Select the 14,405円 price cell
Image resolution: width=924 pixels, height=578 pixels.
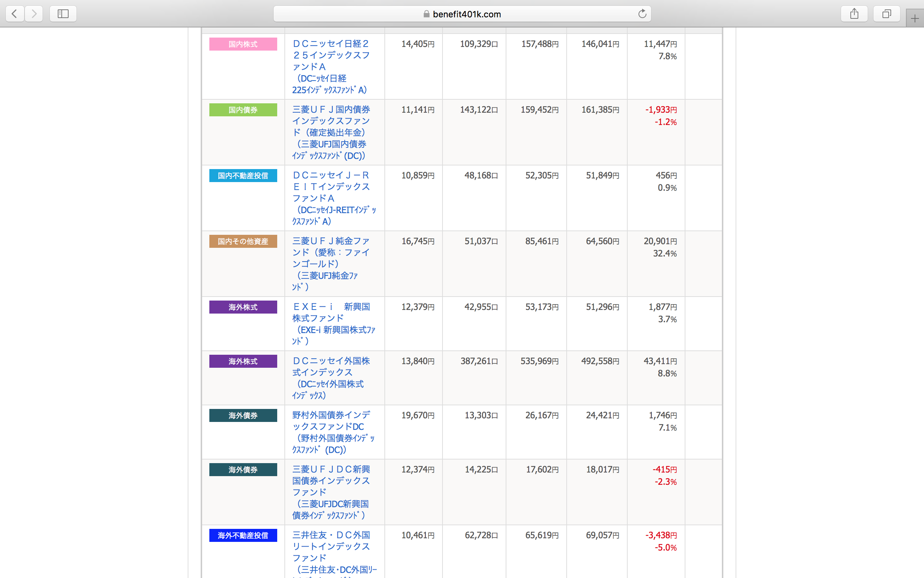click(x=418, y=44)
